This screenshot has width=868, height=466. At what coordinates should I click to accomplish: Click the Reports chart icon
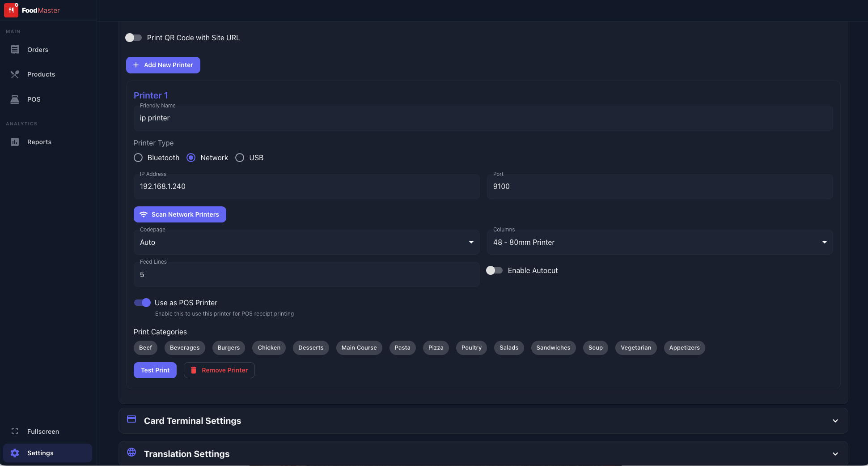[x=15, y=142]
